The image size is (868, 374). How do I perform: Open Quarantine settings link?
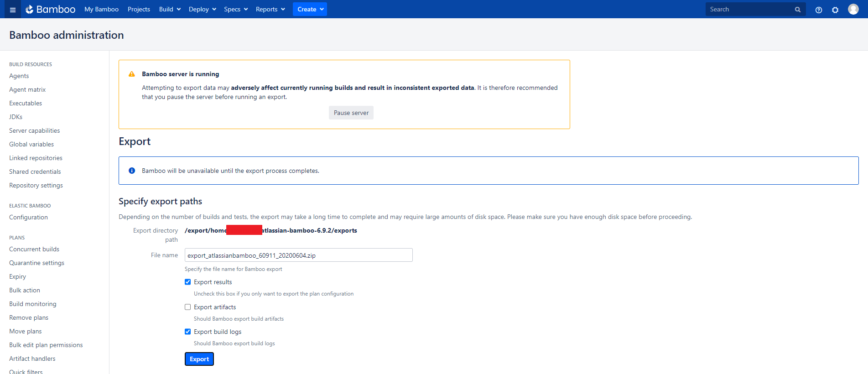click(36, 263)
